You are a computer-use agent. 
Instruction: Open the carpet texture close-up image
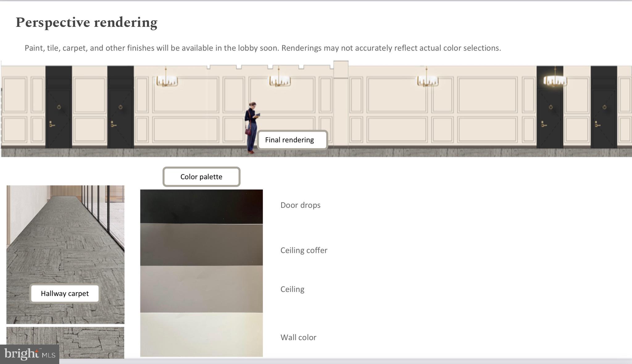pos(65,342)
